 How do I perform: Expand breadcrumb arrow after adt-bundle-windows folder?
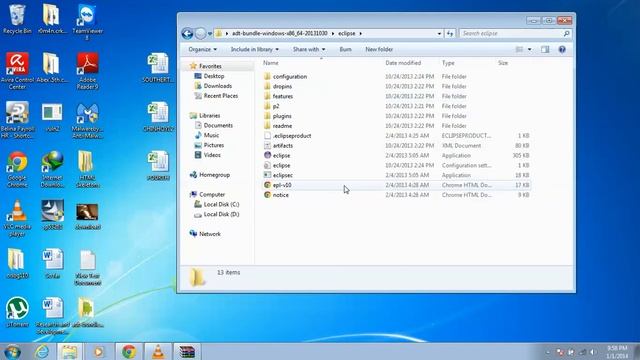click(333, 33)
